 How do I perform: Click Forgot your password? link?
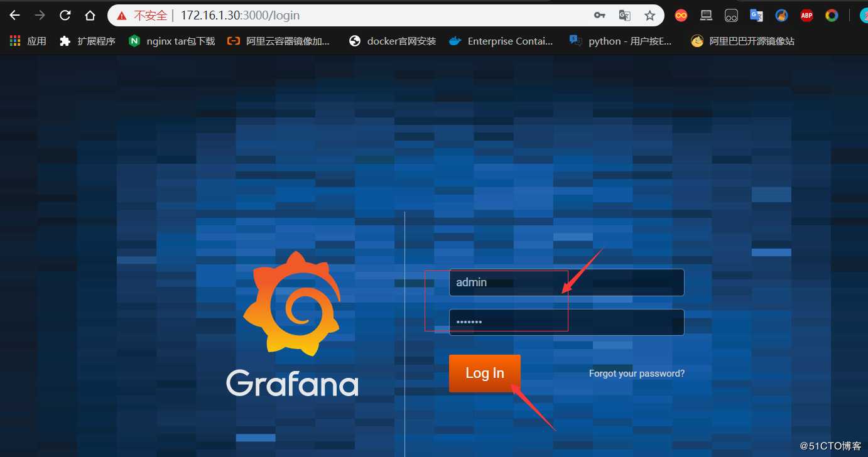click(x=637, y=374)
